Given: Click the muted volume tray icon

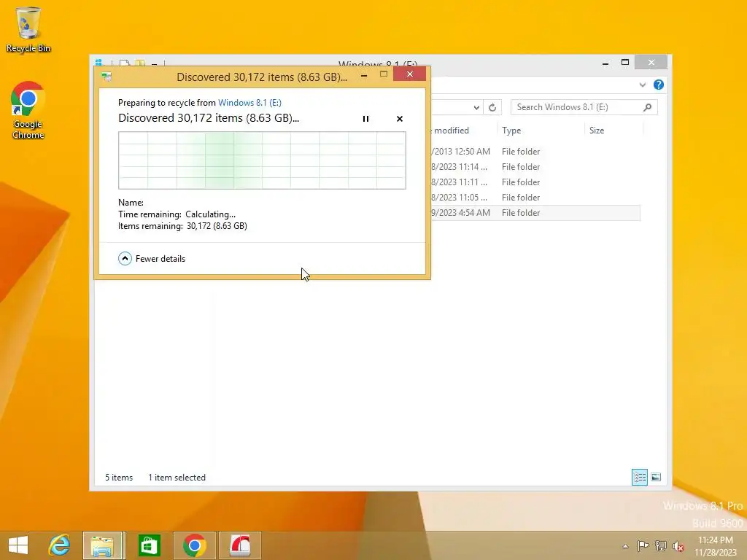Looking at the screenshot, I should (678, 546).
